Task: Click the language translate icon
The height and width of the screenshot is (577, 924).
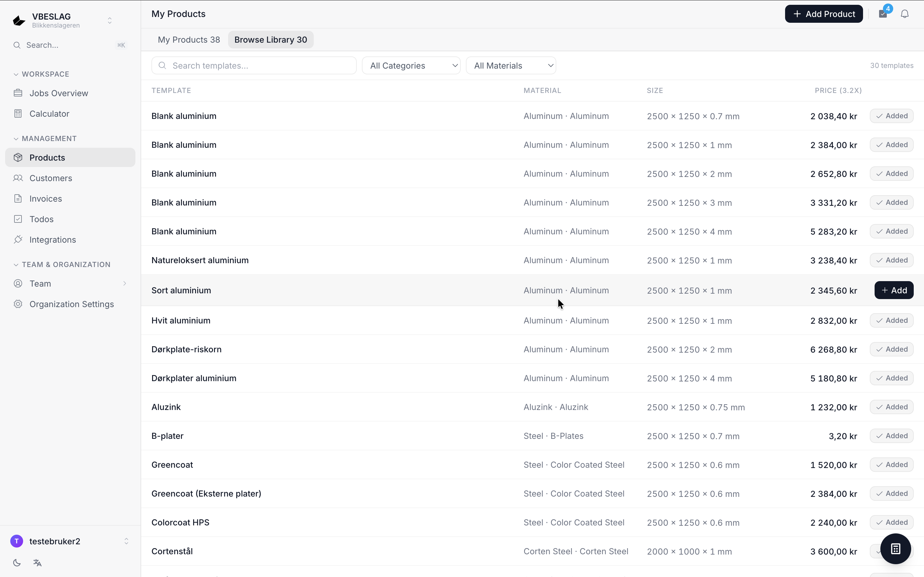Action: [38, 563]
